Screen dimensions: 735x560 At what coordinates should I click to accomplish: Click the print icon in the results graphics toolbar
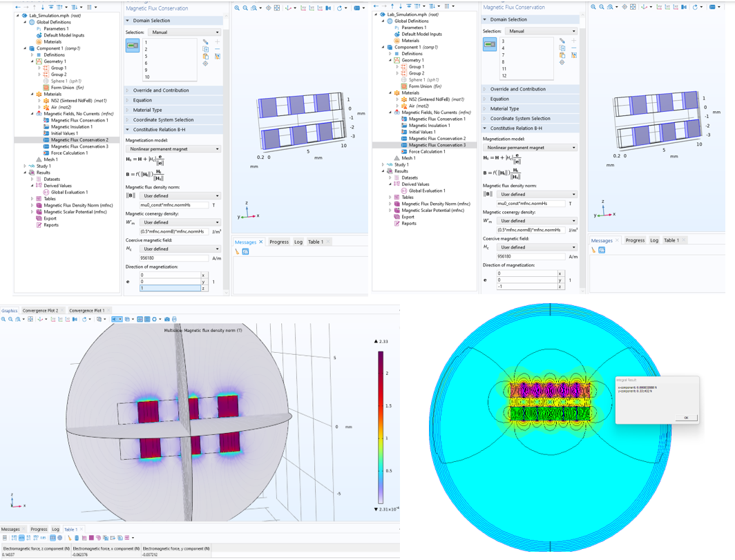174,319
